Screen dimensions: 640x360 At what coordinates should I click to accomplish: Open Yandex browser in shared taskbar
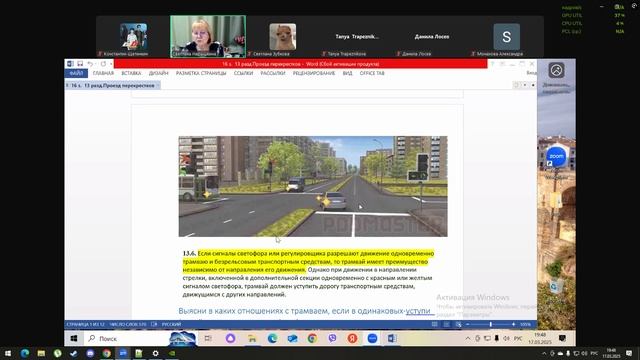point(352,338)
